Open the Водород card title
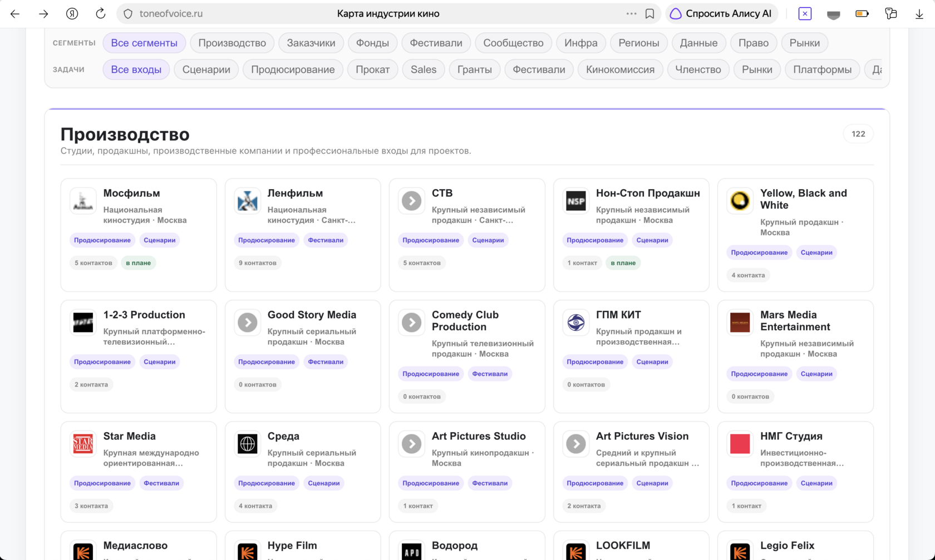Screen dimensions: 935x560 click(455, 546)
